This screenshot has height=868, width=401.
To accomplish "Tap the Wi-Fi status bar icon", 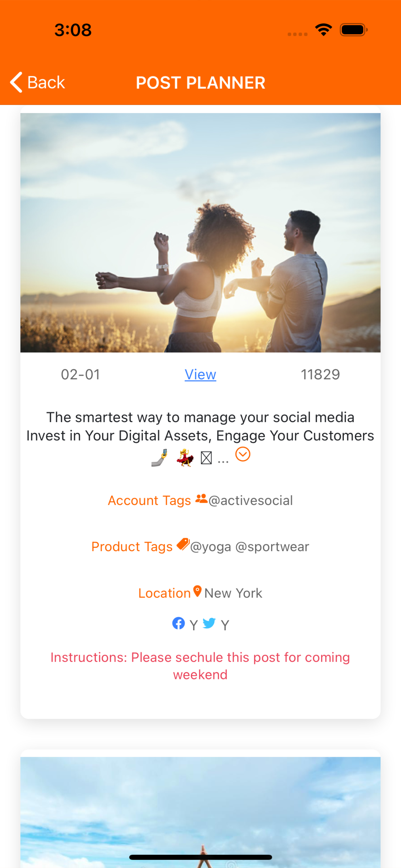I will (324, 30).
